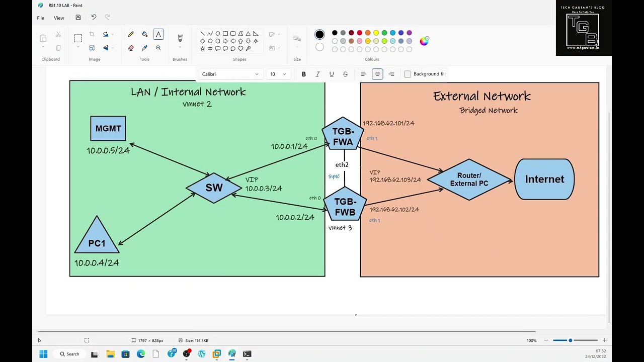The image size is (644, 362).
Task: Select the Magnifier tool
Action: tap(158, 48)
